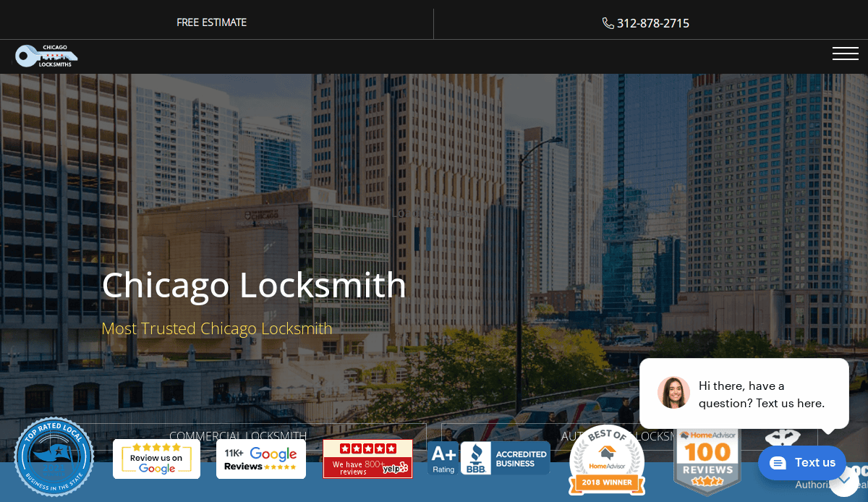Click the Chicago Locksmith main heading
Viewport: 868px width, 502px height.
point(254,285)
